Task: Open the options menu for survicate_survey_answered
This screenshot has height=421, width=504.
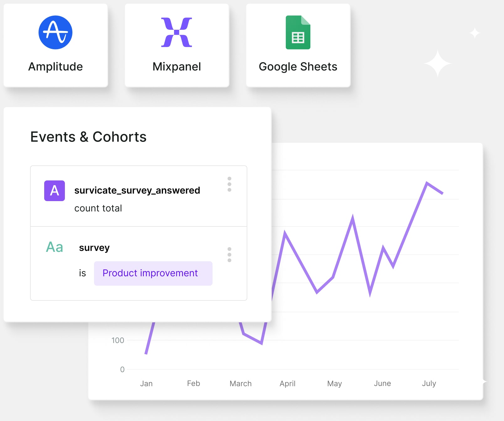Action: pos(229,184)
